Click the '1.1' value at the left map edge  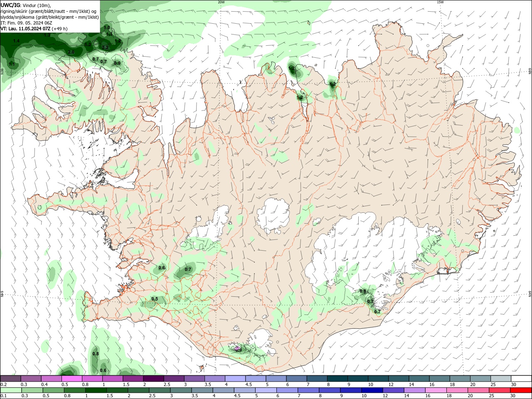click(x=12, y=64)
